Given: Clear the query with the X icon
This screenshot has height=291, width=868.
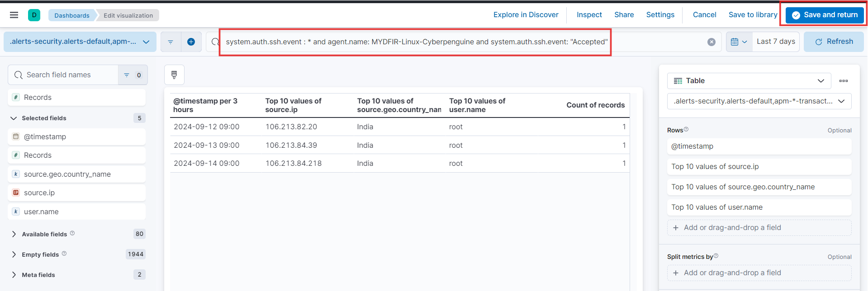Looking at the screenshot, I should coord(711,42).
